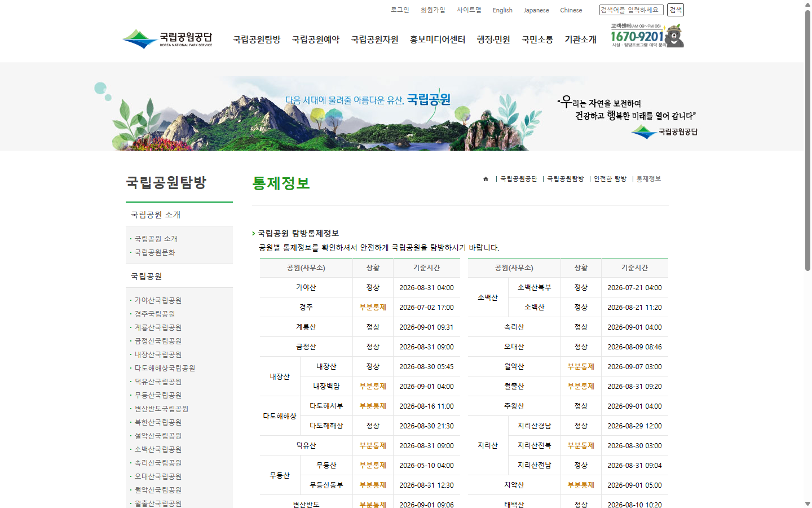Open 다도해해상국립공원 in the sidebar
Viewport: 812px width, 508px height.
[x=165, y=368]
